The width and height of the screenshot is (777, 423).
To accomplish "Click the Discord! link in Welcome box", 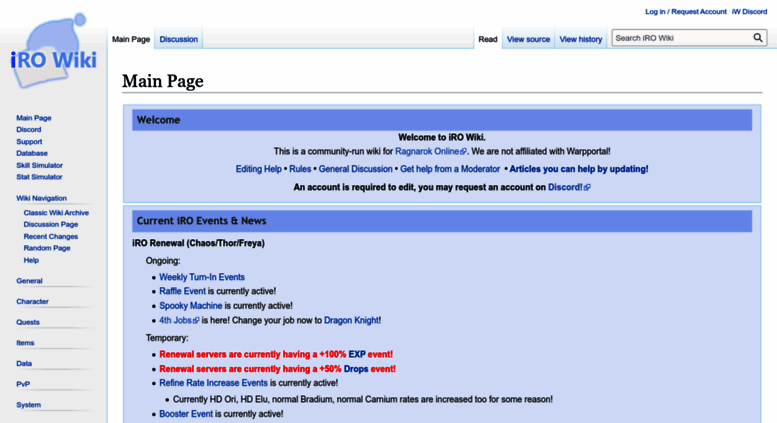I will click(x=569, y=187).
